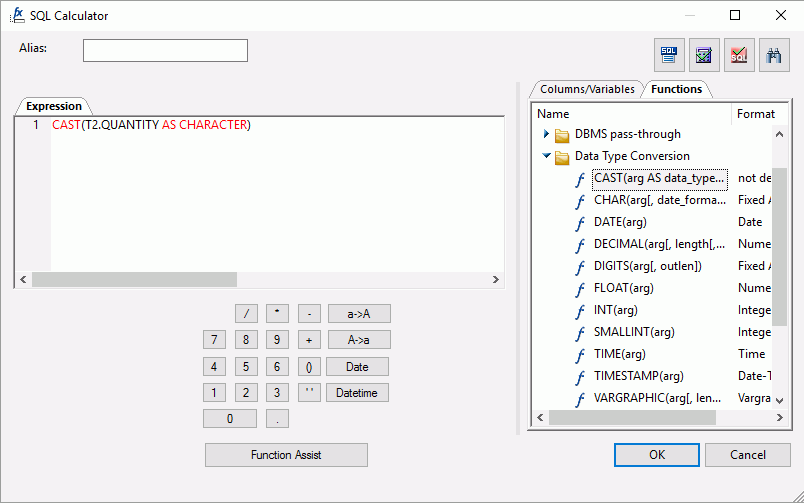This screenshot has height=503, width=804.
Task: Click the plus (+) keypad button
Action: click(x=309, y=340)
